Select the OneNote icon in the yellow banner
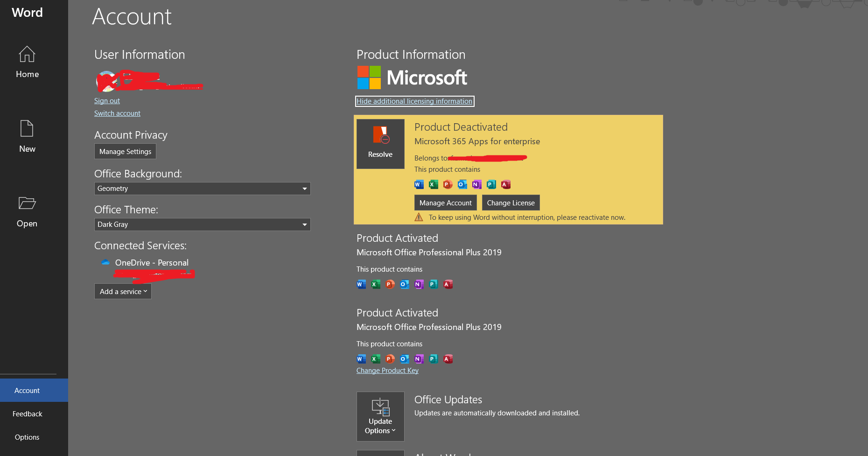This screenshot has height=456, width=868. [476, 184]
